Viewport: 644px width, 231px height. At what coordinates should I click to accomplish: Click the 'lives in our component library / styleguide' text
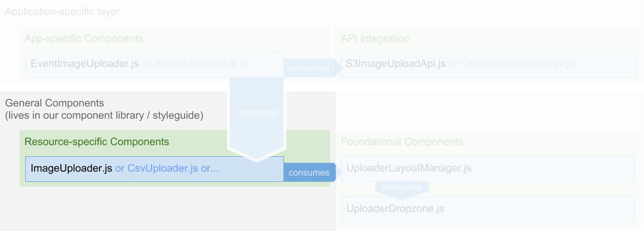point(105,116)
